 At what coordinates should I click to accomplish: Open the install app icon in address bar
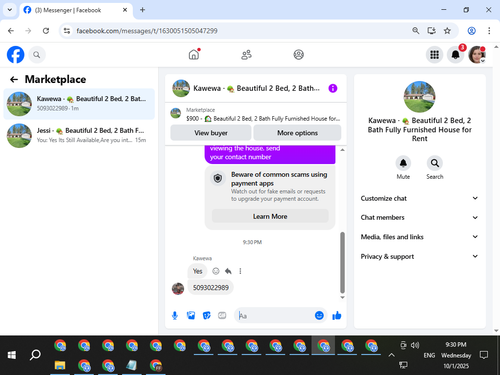(x=431, y=31)
